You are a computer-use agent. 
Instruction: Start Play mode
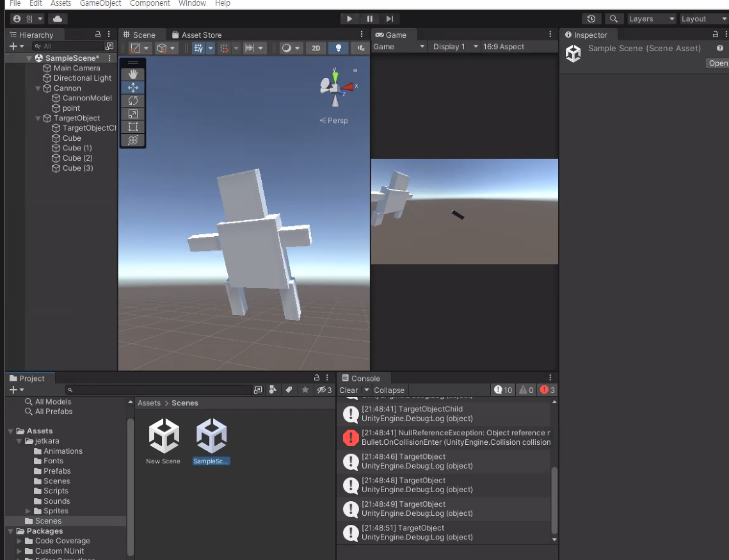(x=349, y=19)
